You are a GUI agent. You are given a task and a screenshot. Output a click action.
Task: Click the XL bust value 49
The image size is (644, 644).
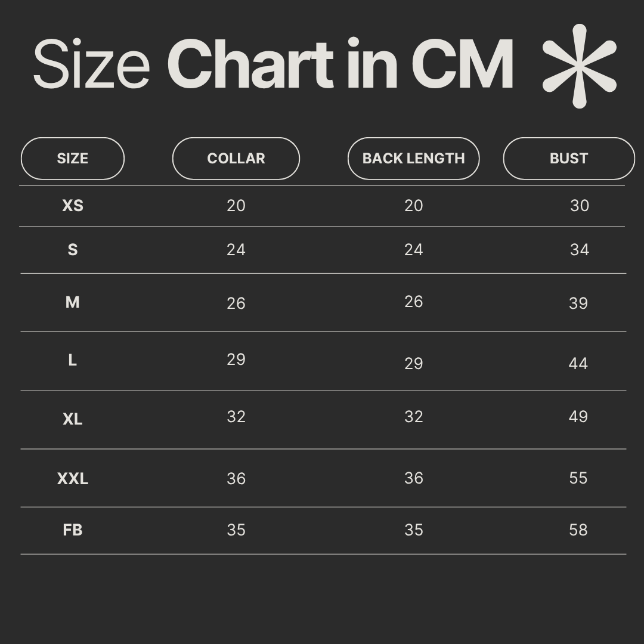pyautogui.click(x=578, y=417)
